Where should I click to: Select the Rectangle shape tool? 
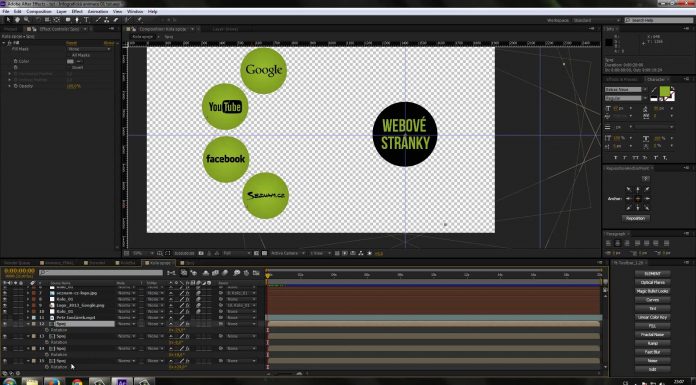click(x=68, y=20)
